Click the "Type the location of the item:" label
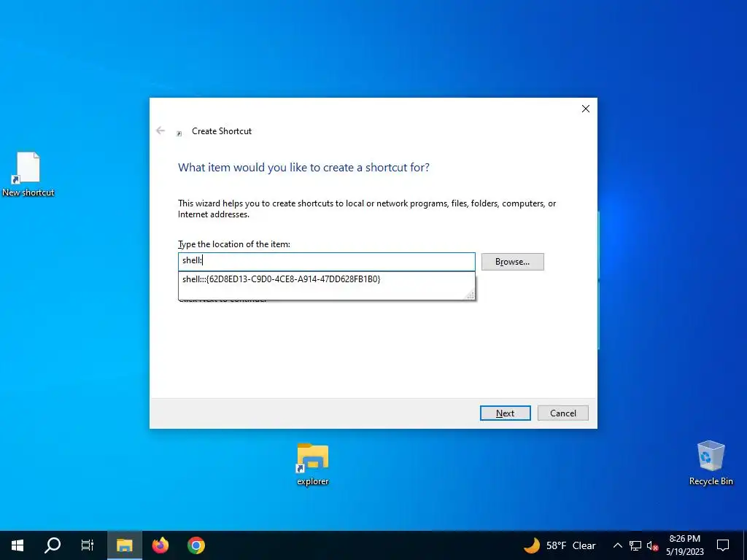Viewport: 747px width, 560px height. click(x=234, y=244)
